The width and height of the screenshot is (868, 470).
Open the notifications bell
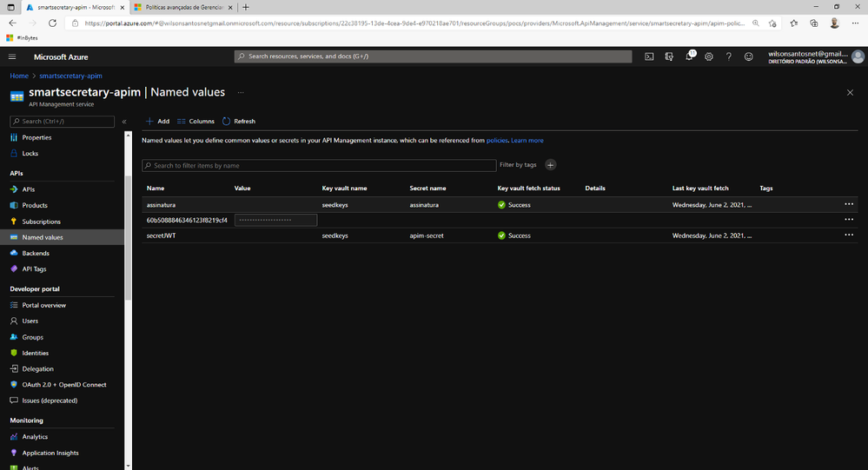[689, 56]
